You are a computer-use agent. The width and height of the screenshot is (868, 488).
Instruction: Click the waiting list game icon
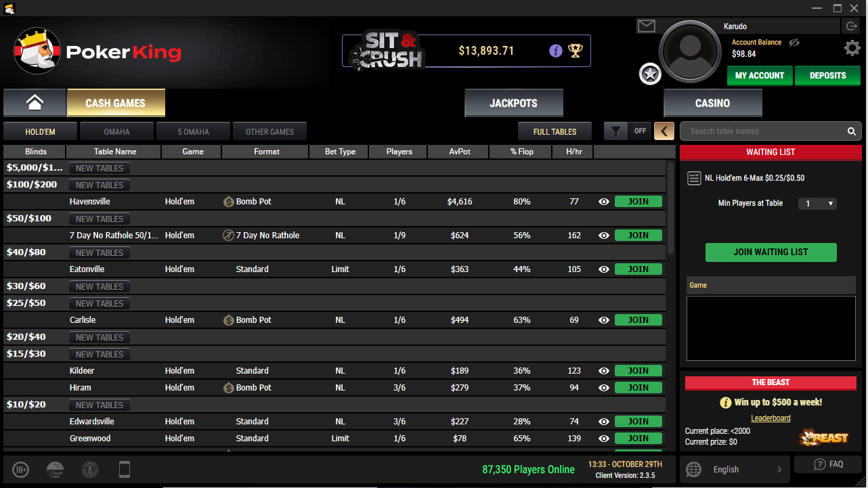pyautogui.click(x=694, y=178)
